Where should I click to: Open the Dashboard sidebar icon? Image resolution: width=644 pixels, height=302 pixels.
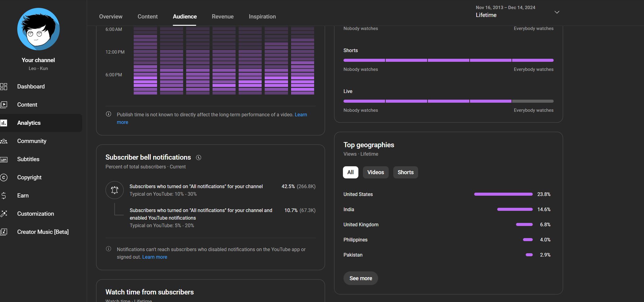(x=4, y=87)
